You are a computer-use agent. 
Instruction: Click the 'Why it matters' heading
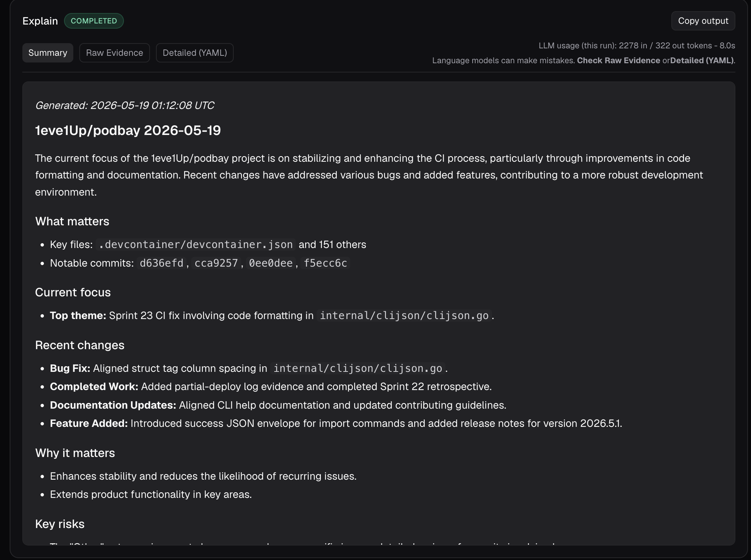point(75,453)
